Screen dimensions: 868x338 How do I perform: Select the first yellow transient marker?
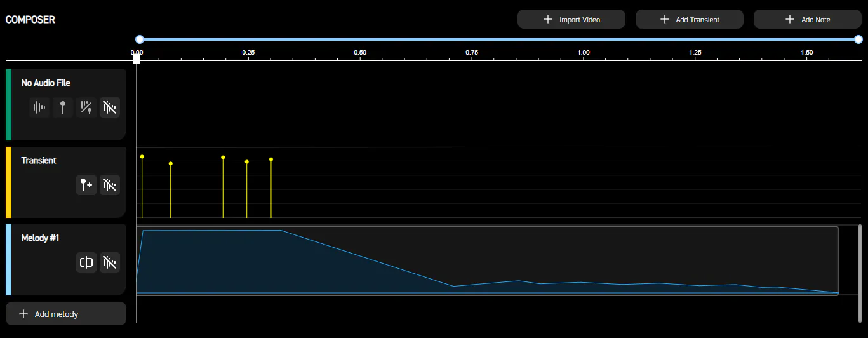(142, 156)
